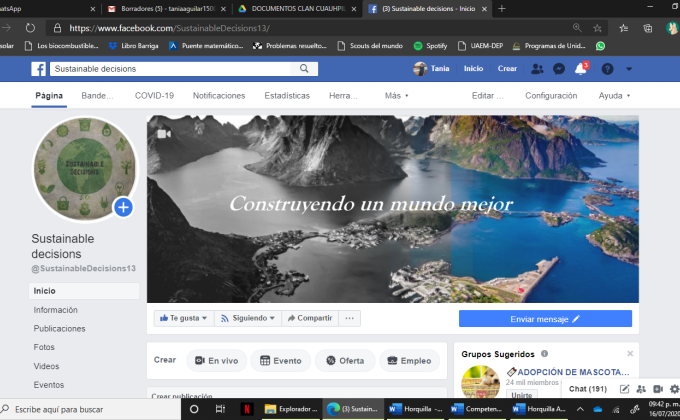Open Facebook Messenger icon in top bar
Screen dimensions: 680x420
(559, 69)
